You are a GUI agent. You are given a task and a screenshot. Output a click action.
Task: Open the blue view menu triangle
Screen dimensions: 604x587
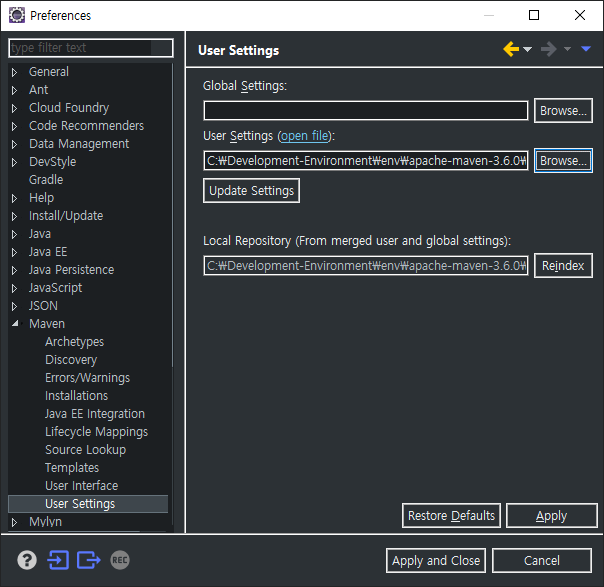point(586,49)
